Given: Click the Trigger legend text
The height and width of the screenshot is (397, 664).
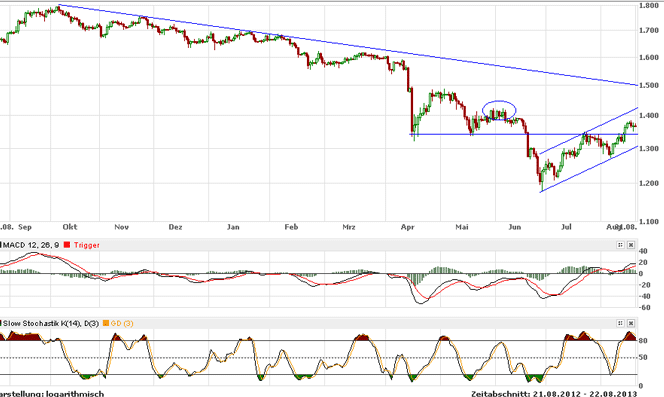Looking at the screenshot, I should click(87, 245).
